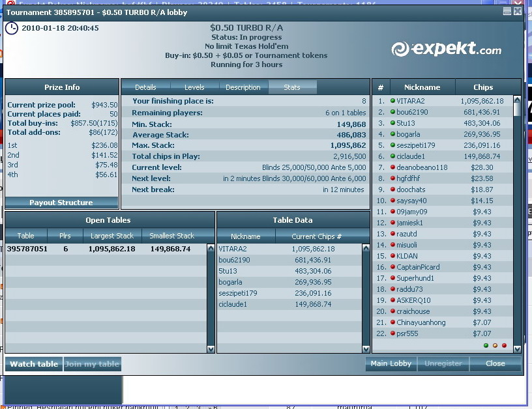Select raddu73 row in player ranking
Viewport: 532px width, 409px height.
[x=443, y=289]
